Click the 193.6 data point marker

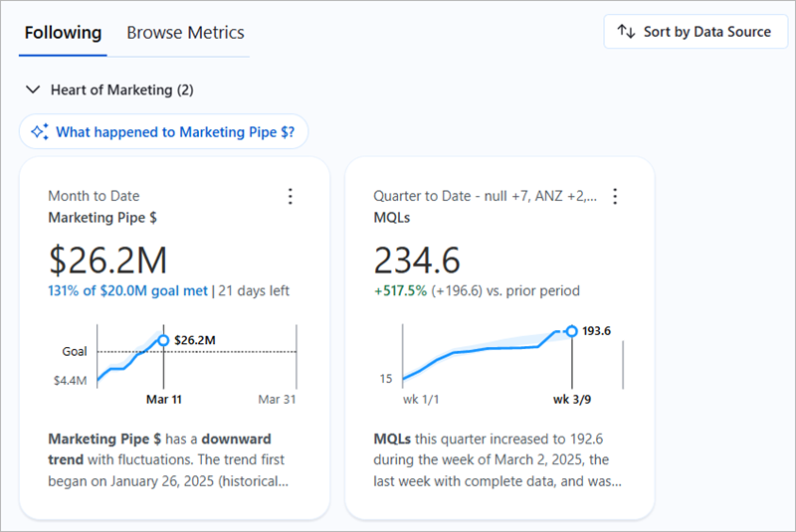click(571, 331)
